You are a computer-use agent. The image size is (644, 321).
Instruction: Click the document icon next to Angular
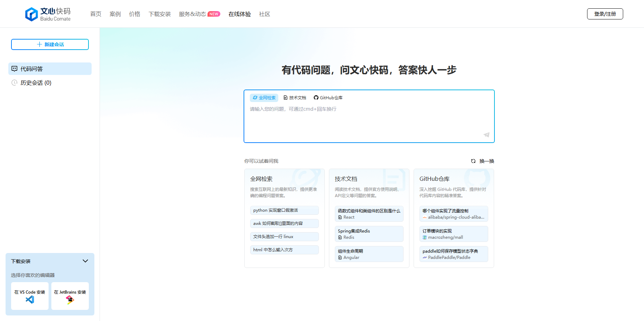pyautogui.click(x=340, y=257)
